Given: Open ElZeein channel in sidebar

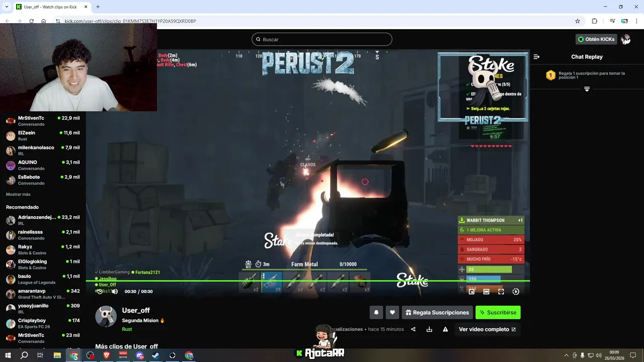Looking at the screenshot, I should coord(43,135).
